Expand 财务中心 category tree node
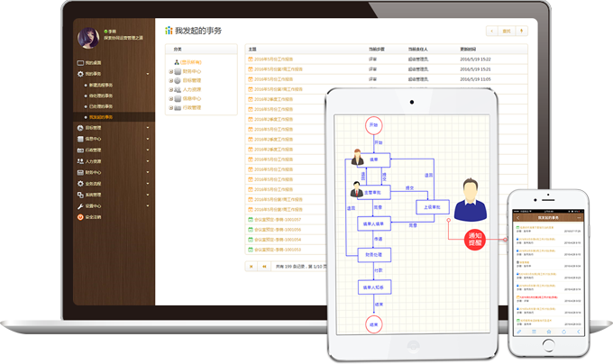613x364 pixels. tap(170, 71)
